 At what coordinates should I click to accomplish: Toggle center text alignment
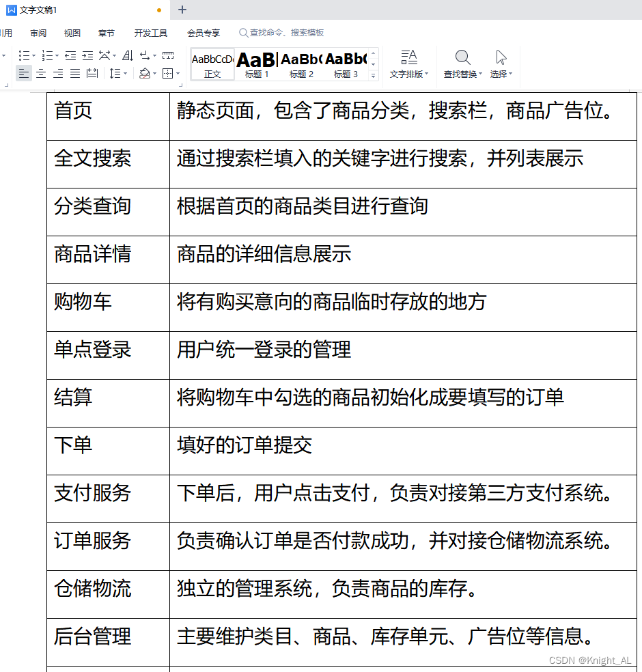point(41,74)
